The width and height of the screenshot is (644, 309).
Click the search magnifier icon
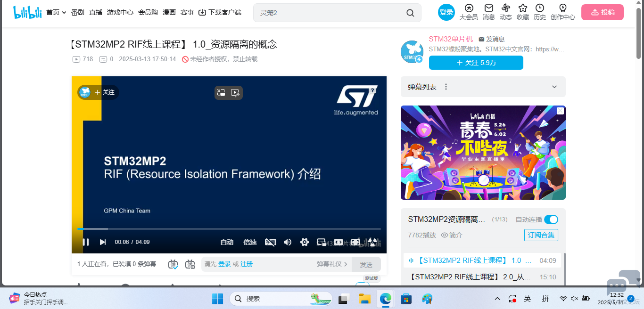pyautogui.click(x=410, y=13)
